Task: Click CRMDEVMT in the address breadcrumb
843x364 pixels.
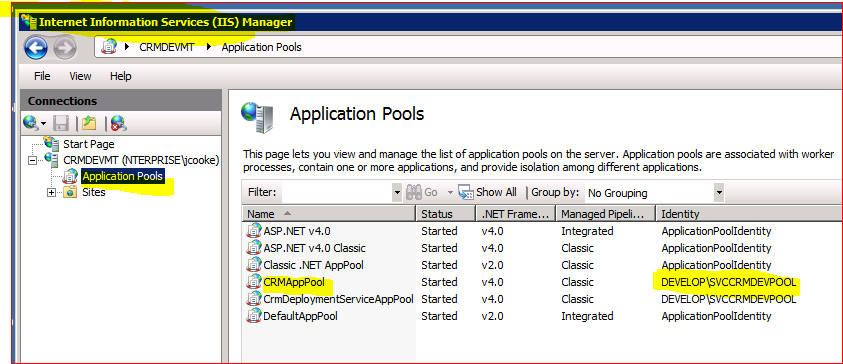Action: click(167, 47)
